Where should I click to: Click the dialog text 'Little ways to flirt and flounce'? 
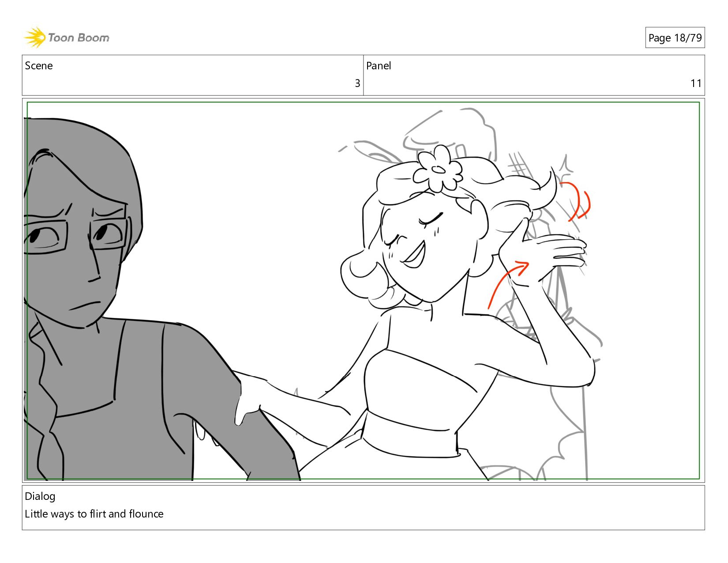[94, 514]
